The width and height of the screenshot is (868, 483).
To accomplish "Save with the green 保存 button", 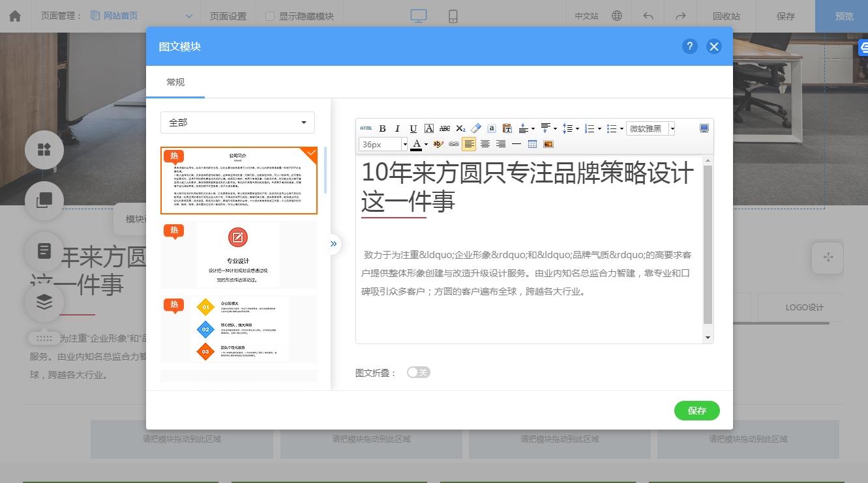I will click(x=696, y=411).
